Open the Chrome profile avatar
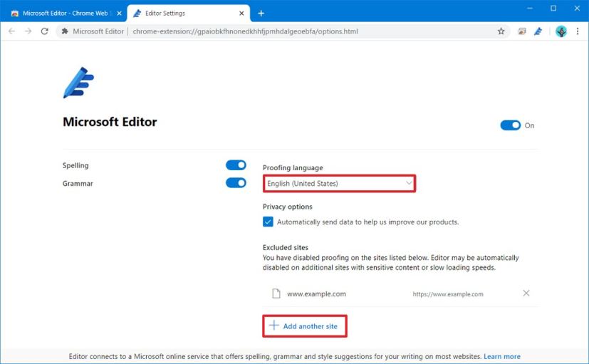589x364 pixels. 561,31
